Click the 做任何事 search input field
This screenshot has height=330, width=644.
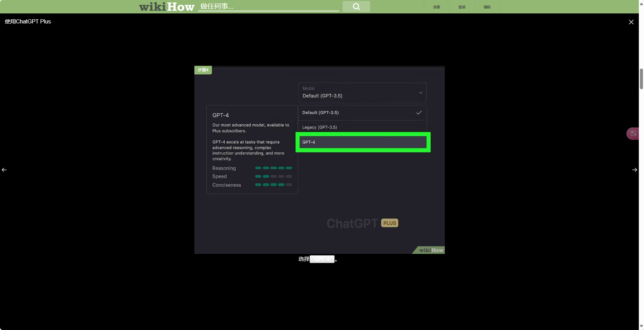point(269,6)
